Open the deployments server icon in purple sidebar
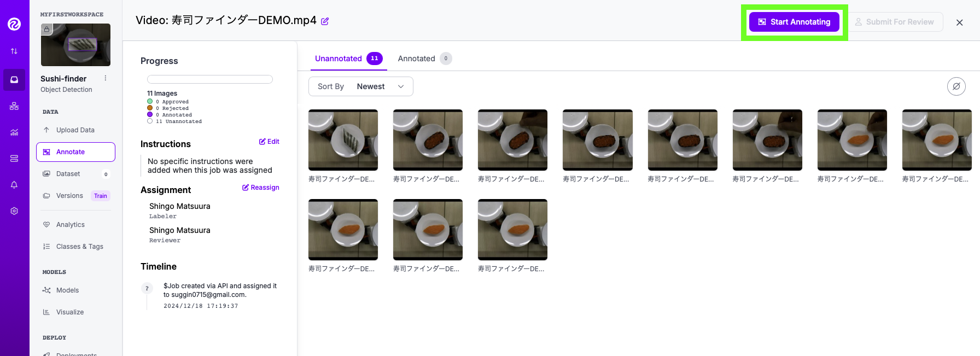 pos(14,159)
